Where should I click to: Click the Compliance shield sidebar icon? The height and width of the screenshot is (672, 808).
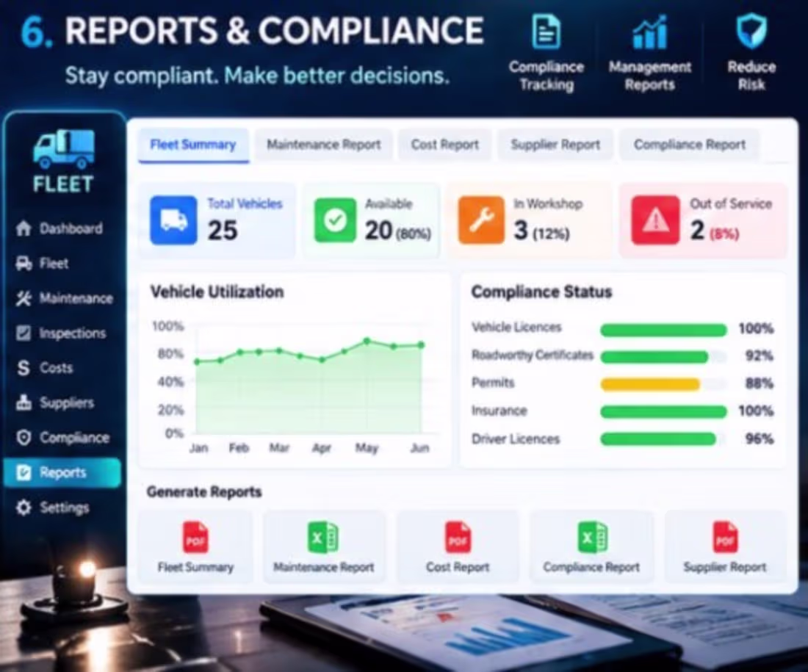point(24,438)
